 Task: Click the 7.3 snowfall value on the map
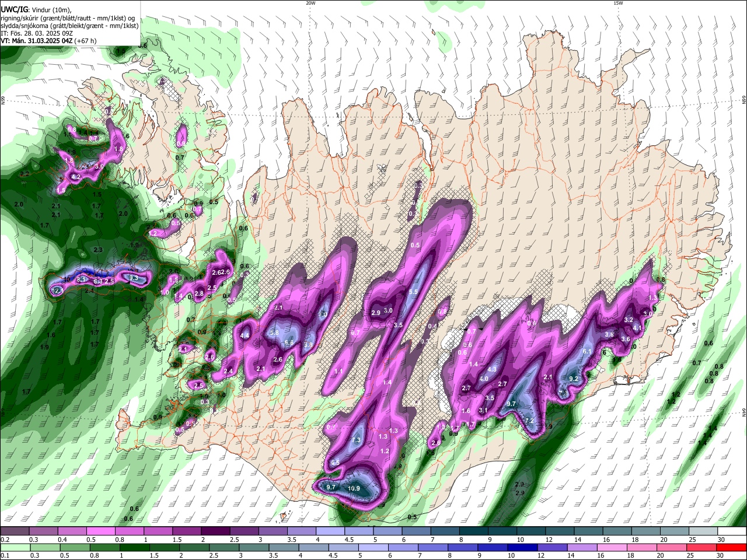(357, 440)
